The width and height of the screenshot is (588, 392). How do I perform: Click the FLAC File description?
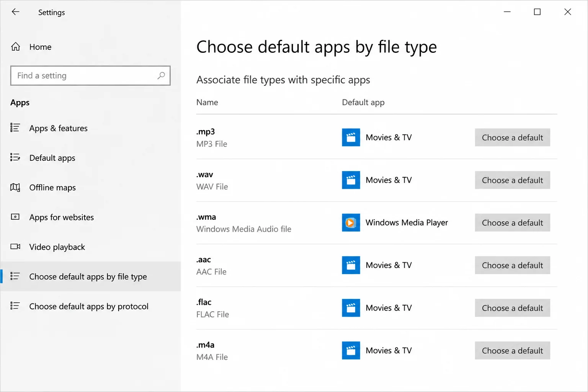[x=212, y=314]
